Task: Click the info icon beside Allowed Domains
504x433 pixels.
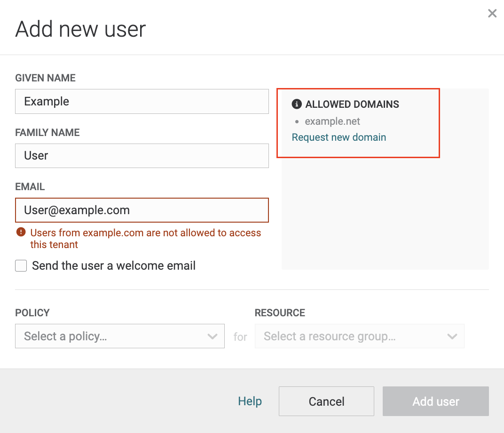Action: (296, 104)
